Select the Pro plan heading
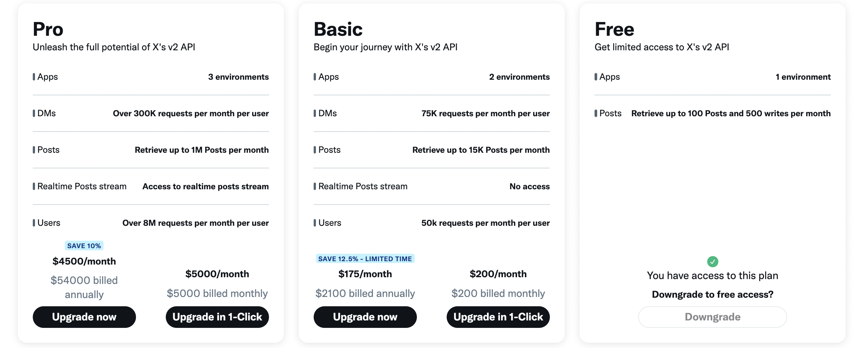 tap(48, 29)
